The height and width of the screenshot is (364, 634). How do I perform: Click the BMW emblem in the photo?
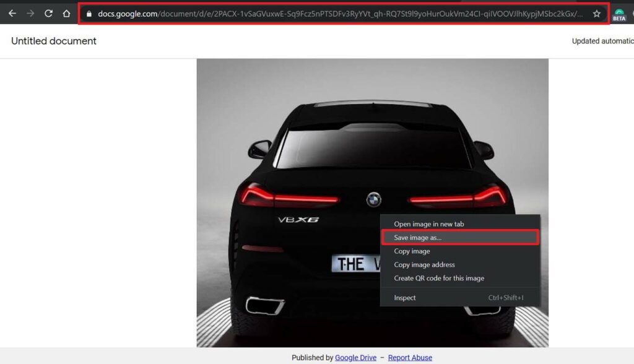374,199
